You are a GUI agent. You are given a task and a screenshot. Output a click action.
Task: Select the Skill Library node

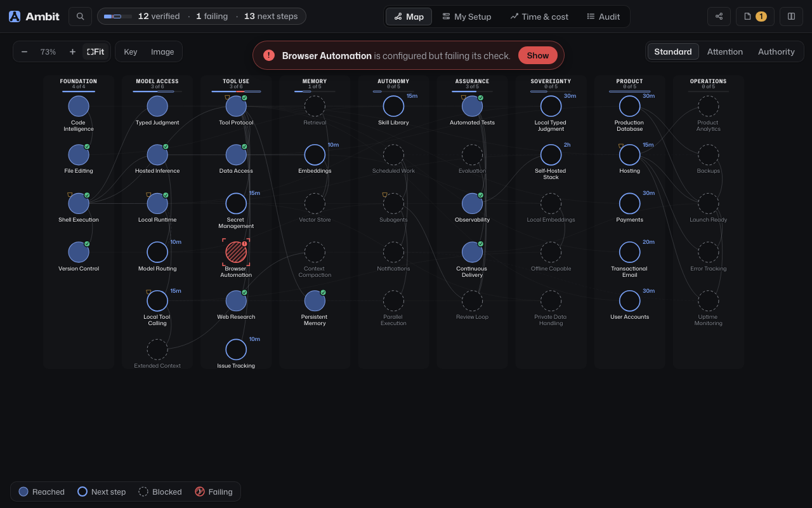click(393, 106)
